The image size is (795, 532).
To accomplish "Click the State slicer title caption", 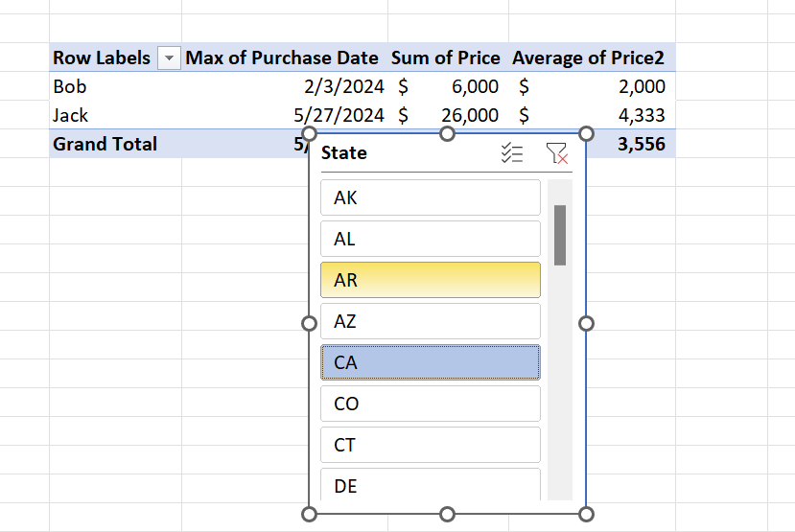I will [x=344, y=153].
